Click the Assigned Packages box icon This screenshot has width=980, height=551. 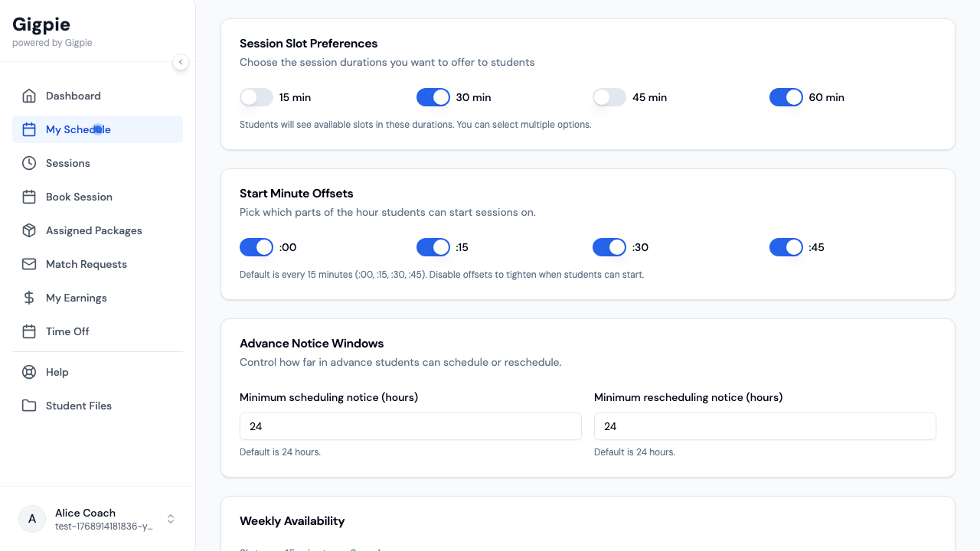pos(29,230)
